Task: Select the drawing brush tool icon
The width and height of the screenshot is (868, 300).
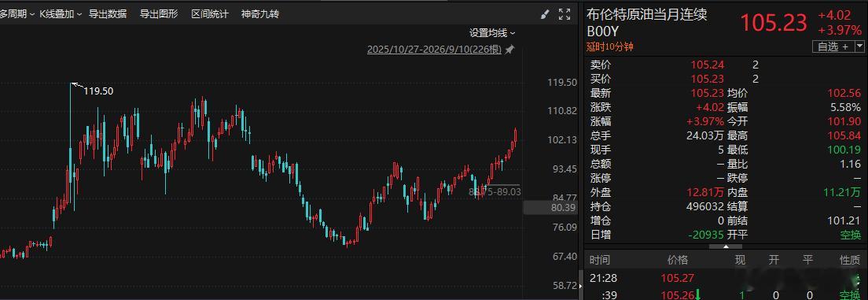Action: [546, 14]
